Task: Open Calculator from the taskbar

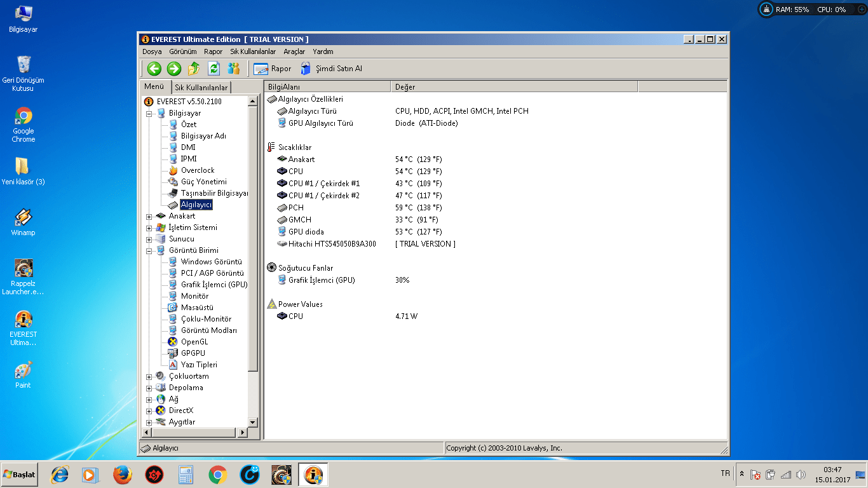Action: point(186,475)
